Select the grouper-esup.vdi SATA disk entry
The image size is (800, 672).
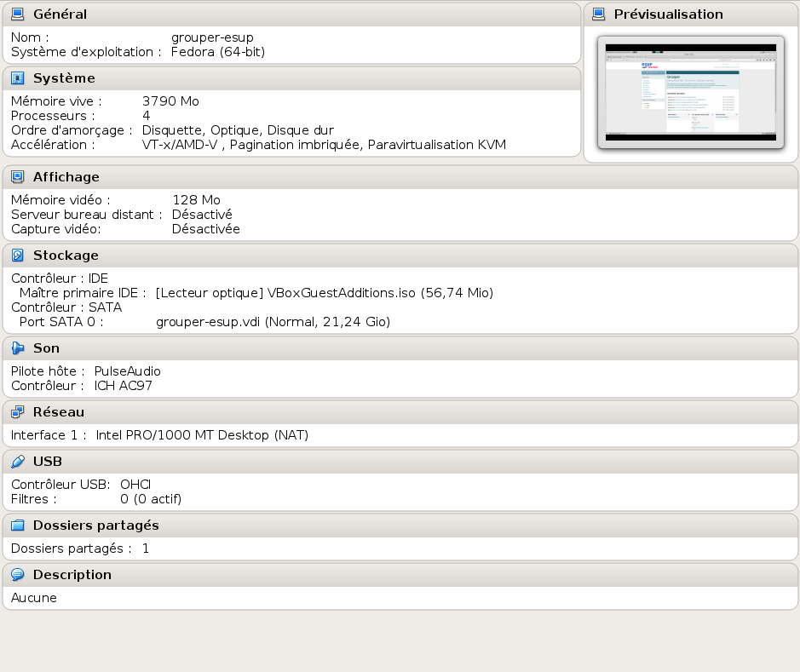coord(273,322)
